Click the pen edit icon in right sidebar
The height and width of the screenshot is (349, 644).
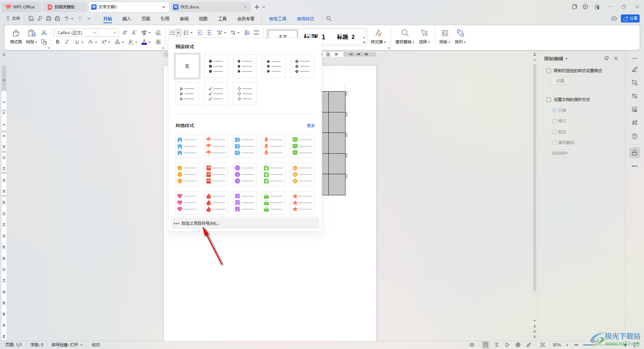point(635,69)
